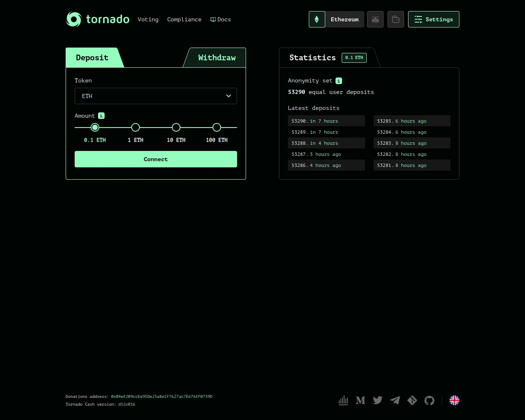Open the GitHub icon in the footer
The image size is (525, 420).
(429, 400)
